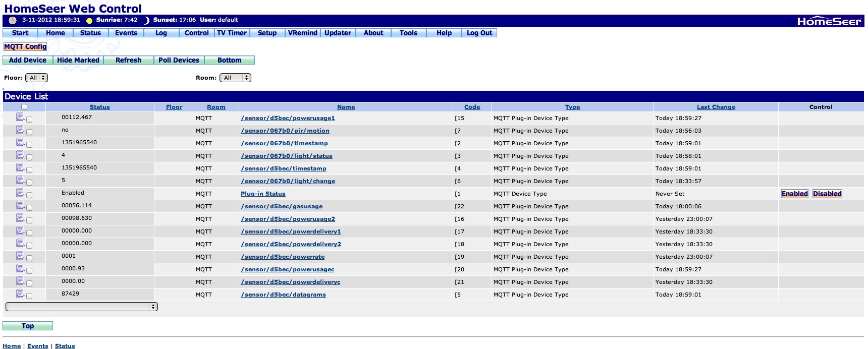Click the Hide Marked button
The image size is (868, 349).
click(x=78, y=60)
